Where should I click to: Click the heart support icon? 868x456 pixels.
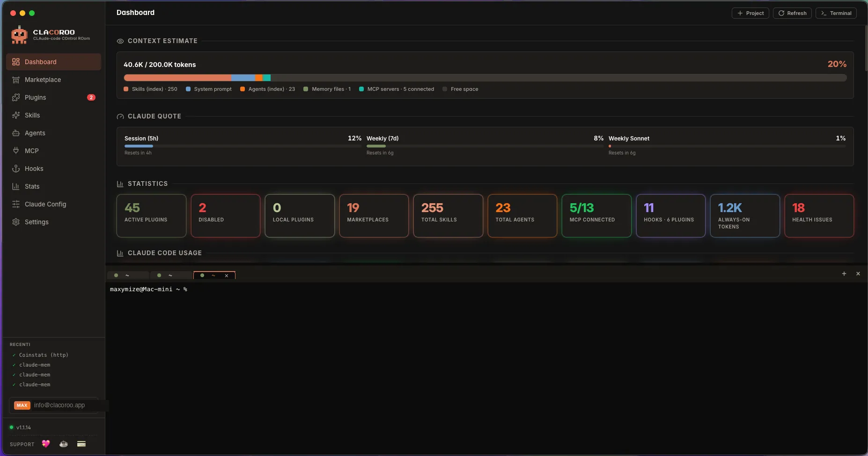(x=45, y=444)
